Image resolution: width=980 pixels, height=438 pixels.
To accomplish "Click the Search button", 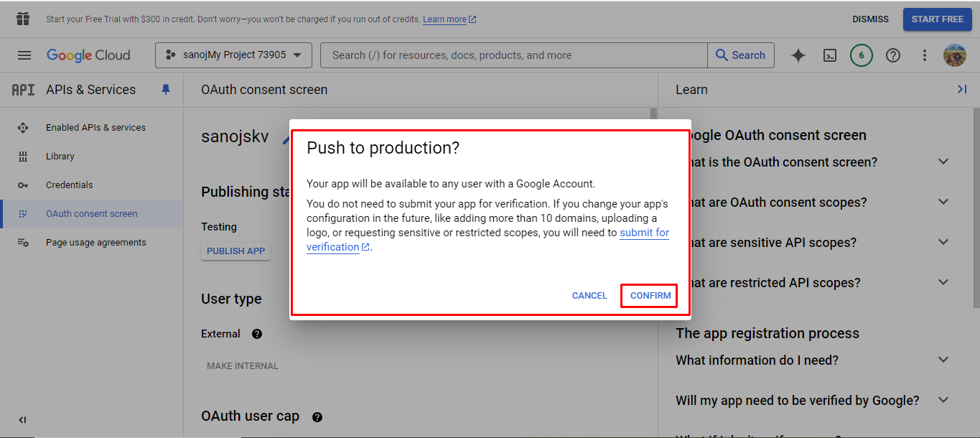I will [741, 55].
